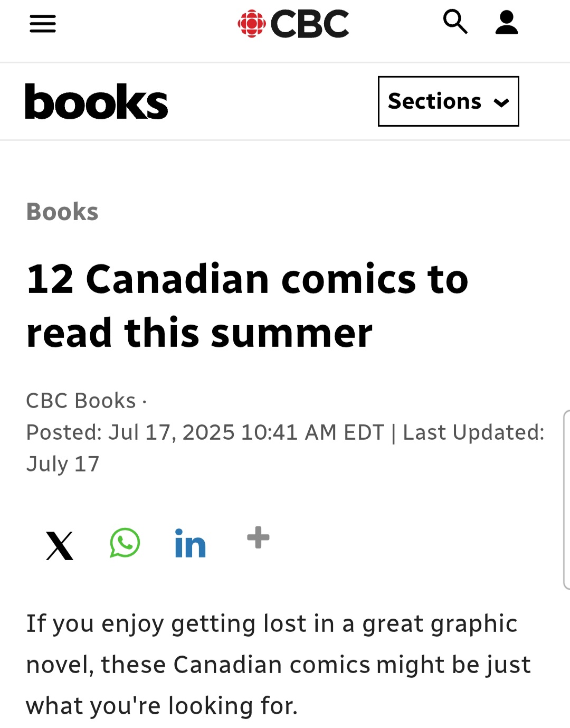
Task: Show more sharing options plus icon
Action: point(258,538)
